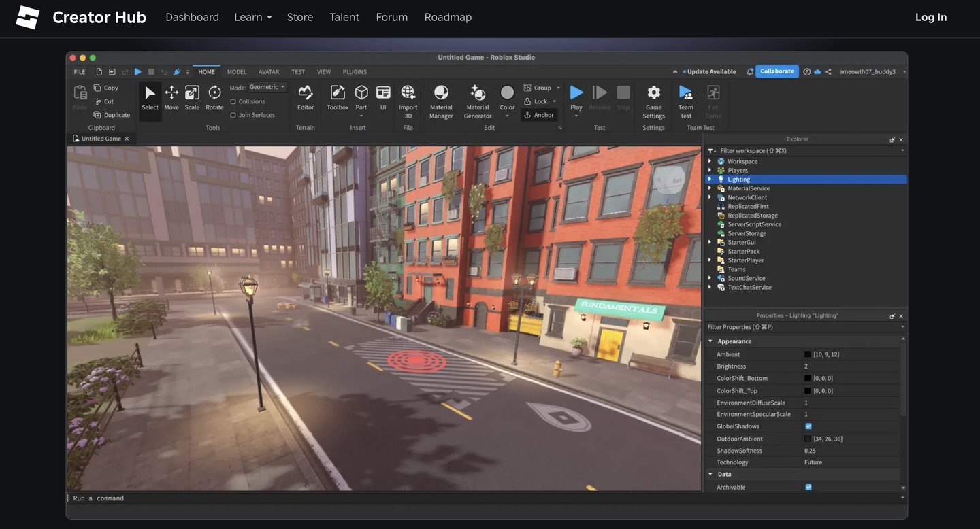Click the Ambient color swatch
The width and height of the screenshot is (980, 529).
(x=808, y=354)
